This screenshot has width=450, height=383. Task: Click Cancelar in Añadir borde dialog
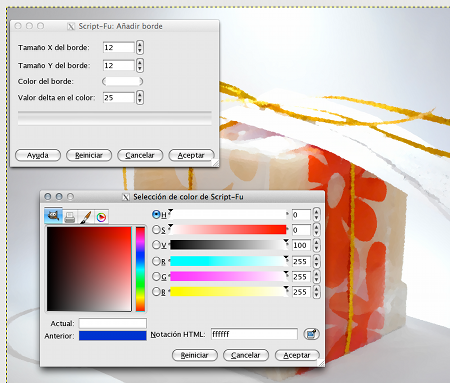pyautogui.click(x=140, y=155)
